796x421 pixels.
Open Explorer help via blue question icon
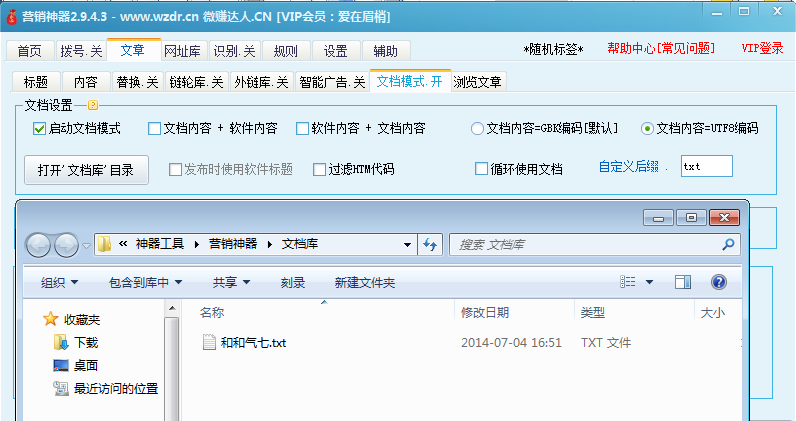(718, 282)
